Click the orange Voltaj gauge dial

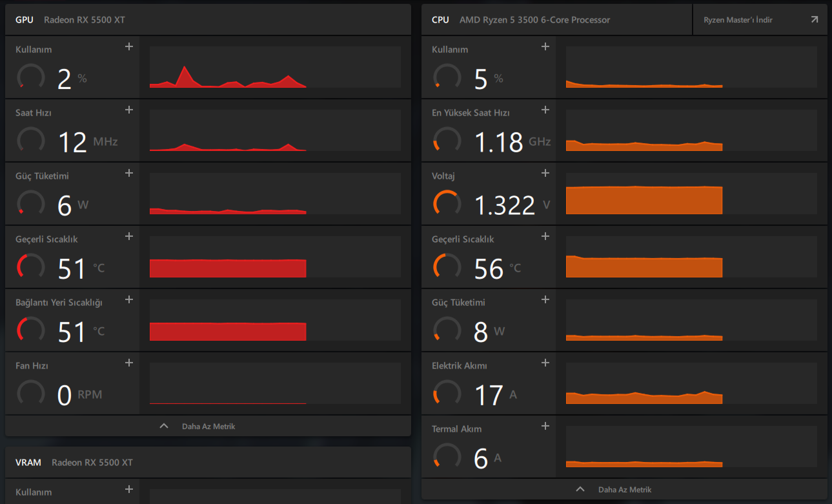[x=447, y=203]
